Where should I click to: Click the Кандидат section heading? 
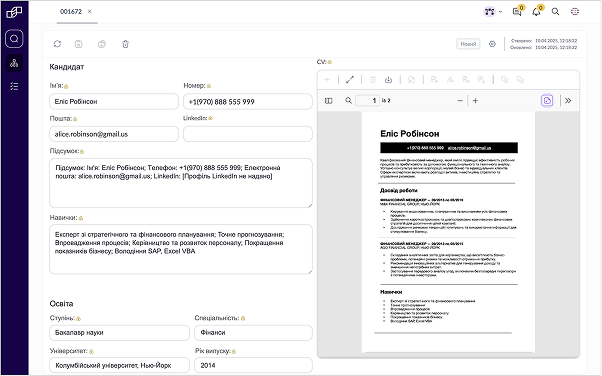click(x=67, y=67)
